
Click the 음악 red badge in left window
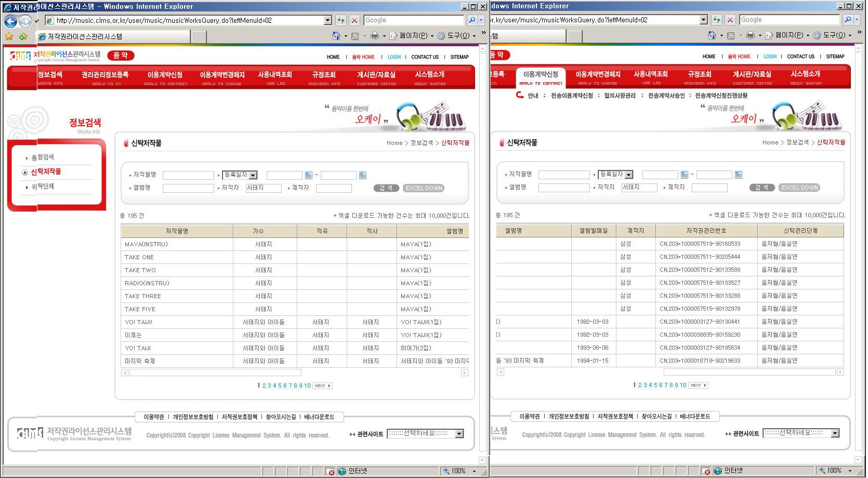[x=121, y=55]
